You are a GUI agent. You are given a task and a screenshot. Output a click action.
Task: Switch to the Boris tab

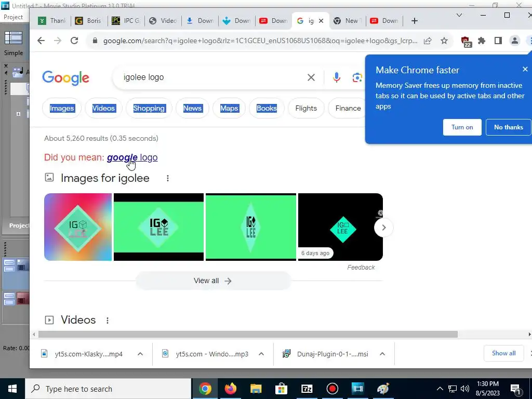(x=89, y=21)
